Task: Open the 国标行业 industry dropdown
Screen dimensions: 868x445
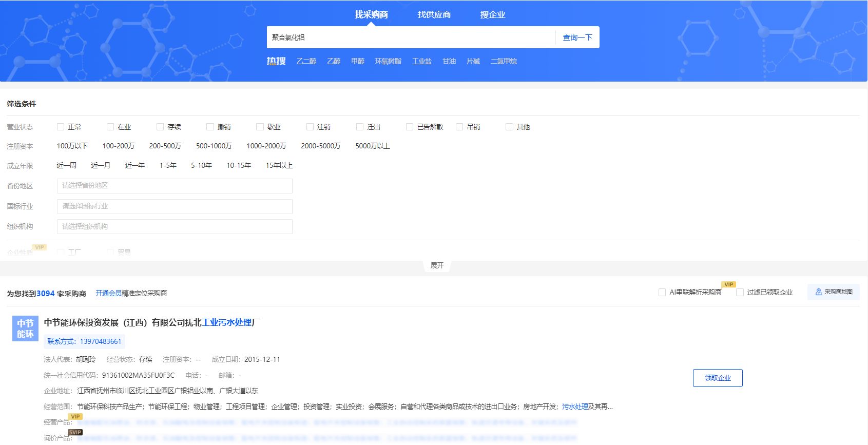Action: (175, 206)
